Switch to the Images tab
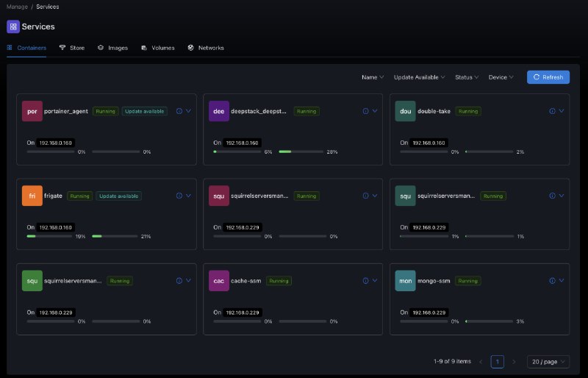Image resolution: width=588 pixels, height=378 pixels. 112,48
